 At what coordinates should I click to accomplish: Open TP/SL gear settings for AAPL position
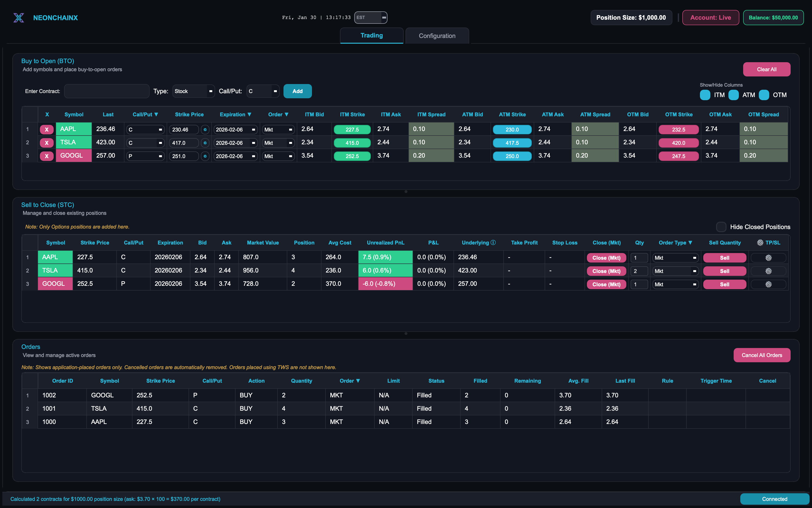coord(768,258)
